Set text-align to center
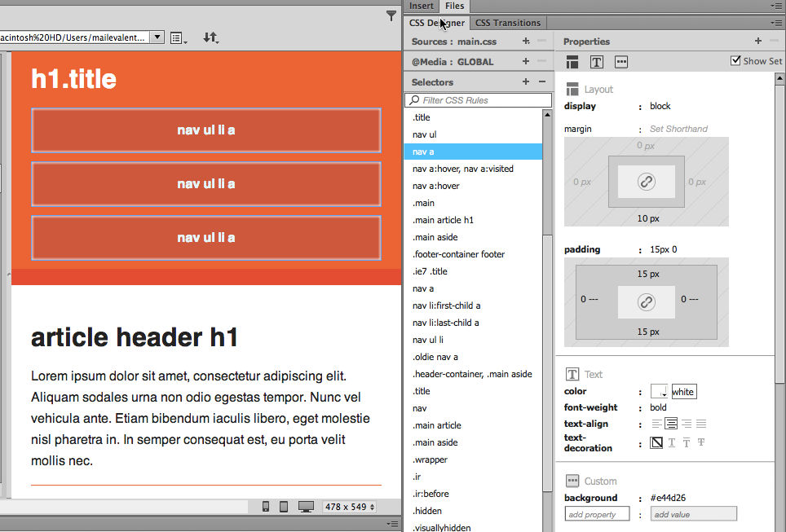The width and height of the screenshot is (786, 532). 671,424
